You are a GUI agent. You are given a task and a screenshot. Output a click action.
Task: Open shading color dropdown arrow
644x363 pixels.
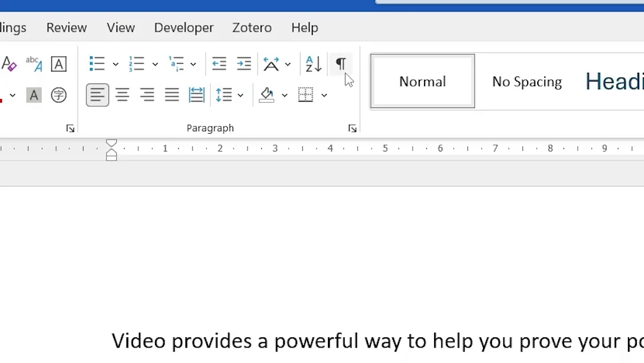[284, 96]
